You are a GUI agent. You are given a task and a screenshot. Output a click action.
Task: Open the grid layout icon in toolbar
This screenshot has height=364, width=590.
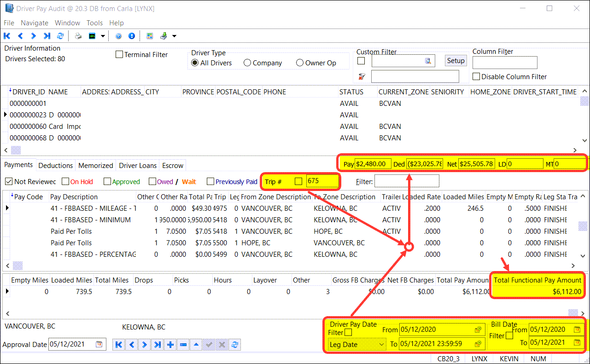pos(150,36)
